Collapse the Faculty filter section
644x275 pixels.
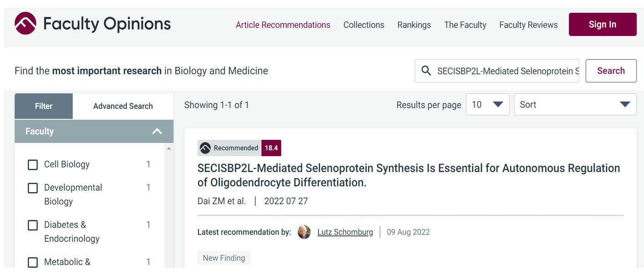[x=157, y=132]
